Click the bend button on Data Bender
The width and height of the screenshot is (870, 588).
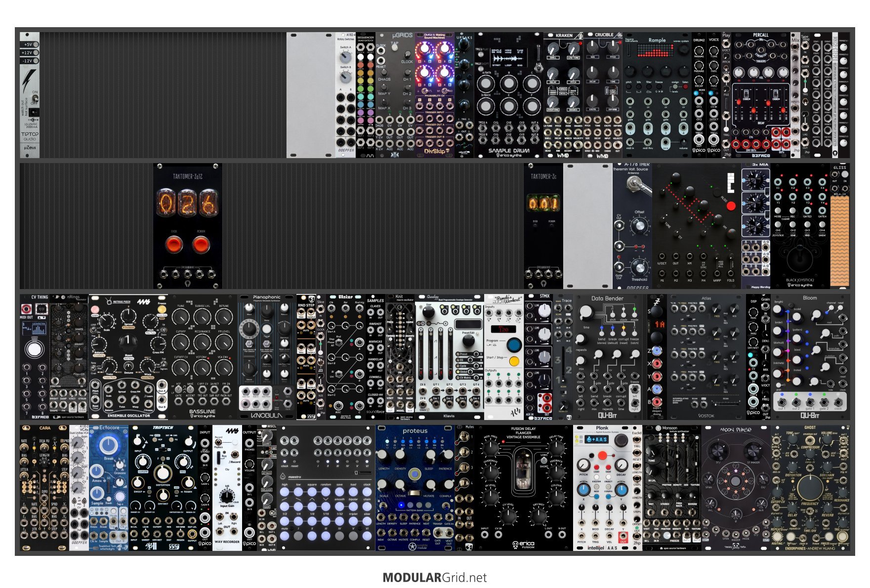602,333
